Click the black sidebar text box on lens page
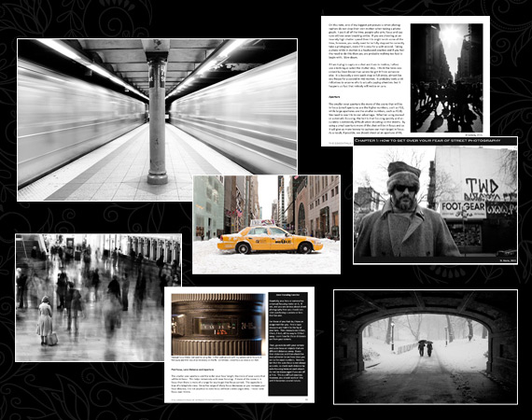Image resolution: width=532 pixels, height=420 pixels. (x=288, y=344)
